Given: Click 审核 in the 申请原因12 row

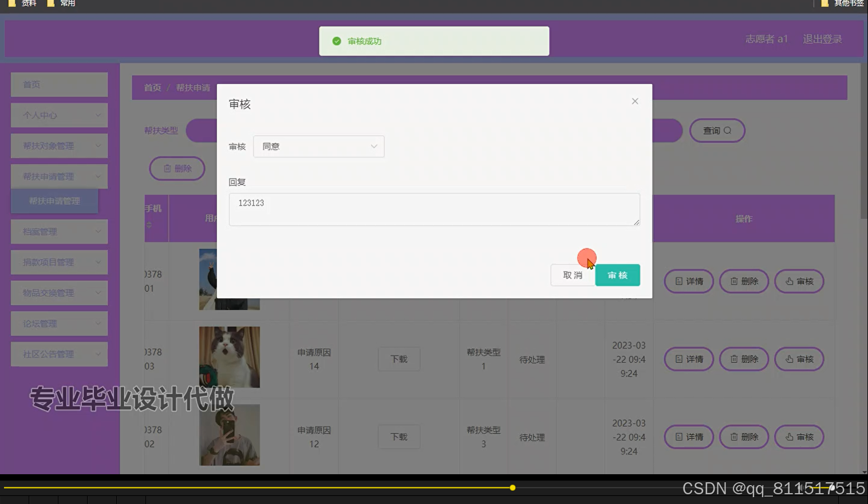Looking at the screenshot, I should point(799,437).
